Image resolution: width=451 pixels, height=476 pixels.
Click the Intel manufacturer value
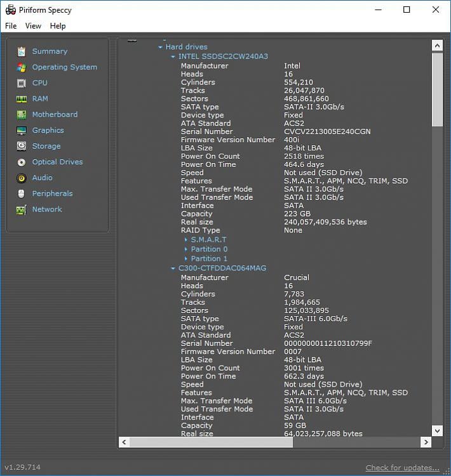coord(292,65)
